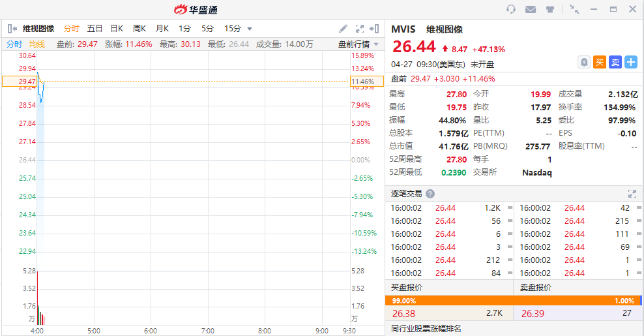
Task: Collapse the left sidebar panel
Action: pos(12,29)
